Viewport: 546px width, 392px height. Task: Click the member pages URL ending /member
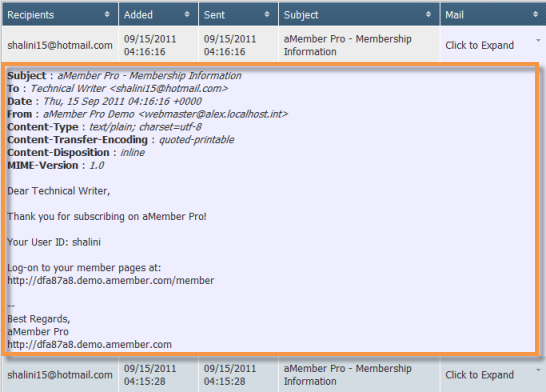[111, 281]
